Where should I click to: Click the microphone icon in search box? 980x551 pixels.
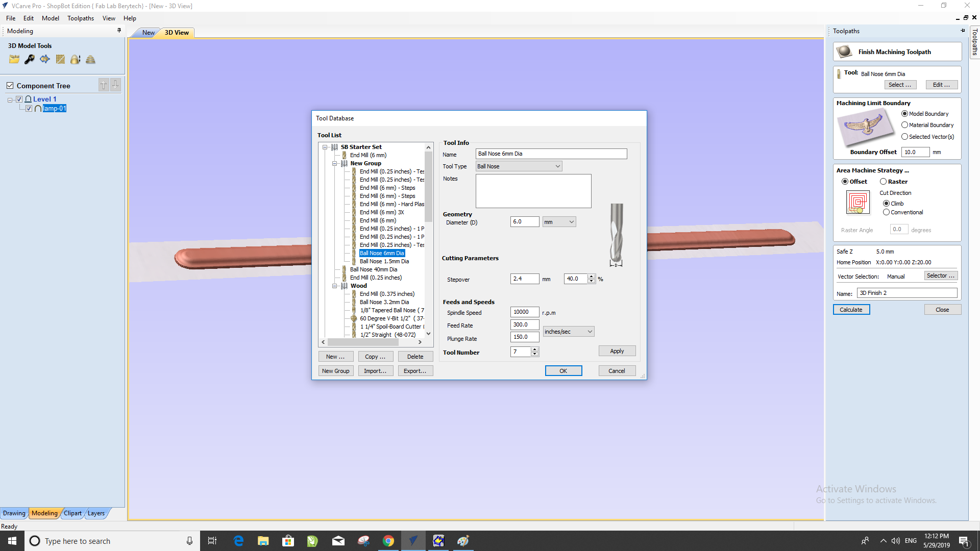click(x=189, y=541)
